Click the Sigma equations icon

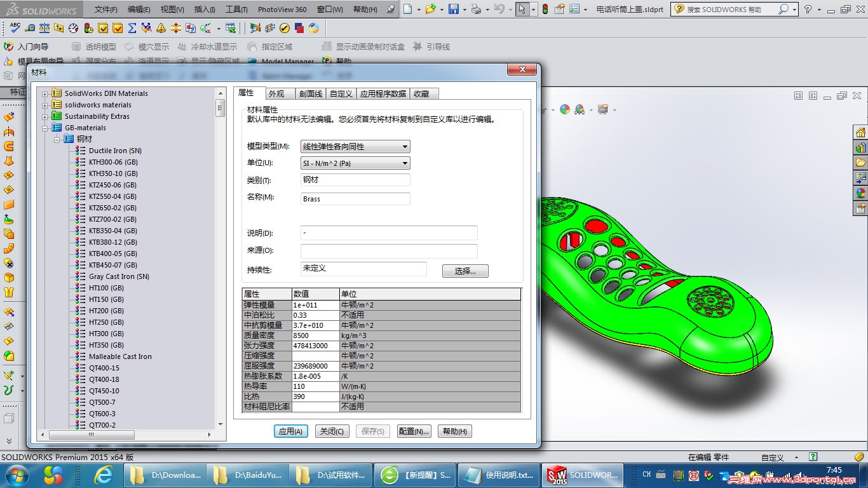(x=132, y=28)
